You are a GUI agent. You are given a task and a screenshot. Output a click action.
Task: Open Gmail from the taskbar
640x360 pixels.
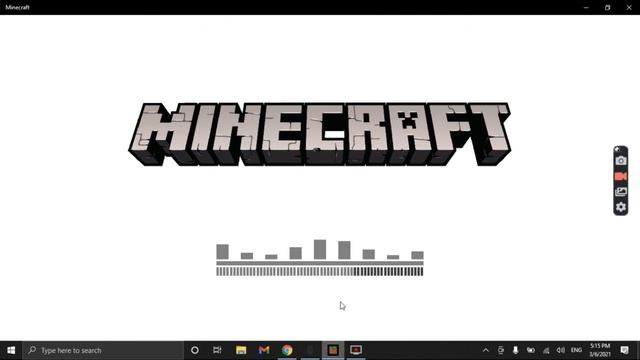(x=264, y=350)
